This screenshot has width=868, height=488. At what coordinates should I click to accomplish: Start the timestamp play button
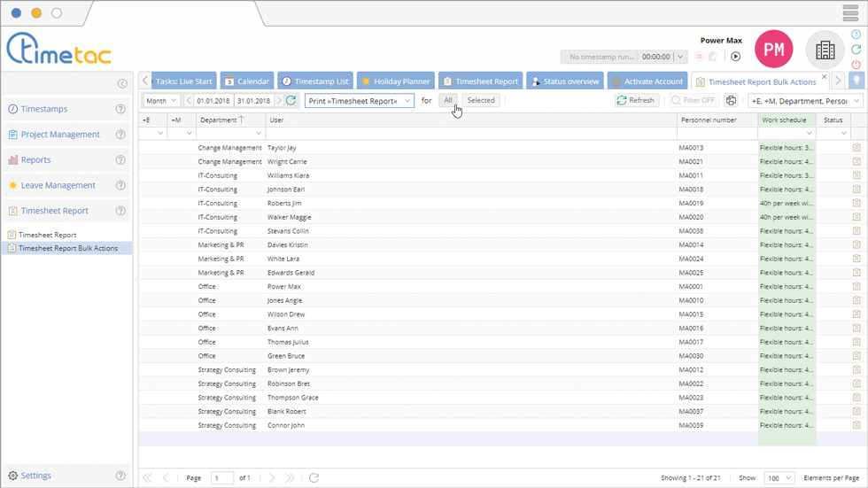click(735, 57)
